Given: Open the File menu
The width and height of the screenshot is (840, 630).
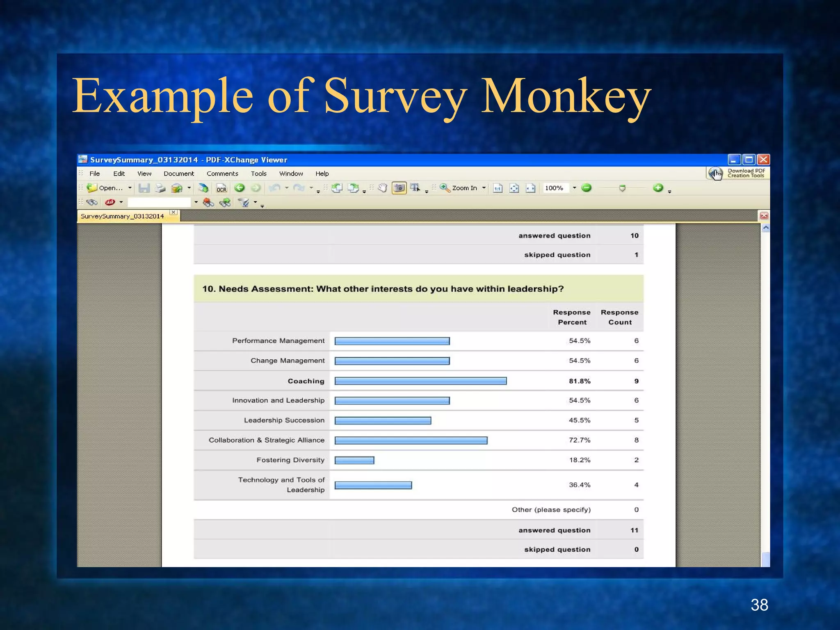Looking at the screenshot, I should pos(95,173).
